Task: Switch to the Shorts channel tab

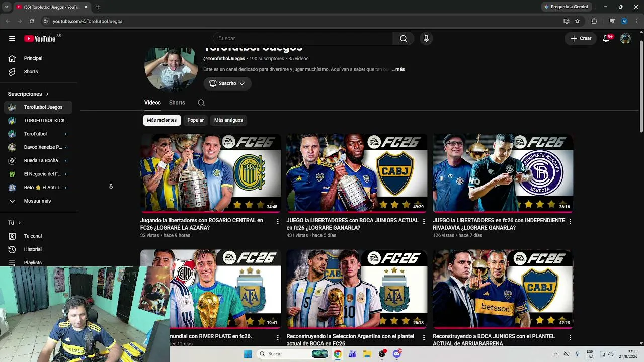Action: click(x=177, y=103)
